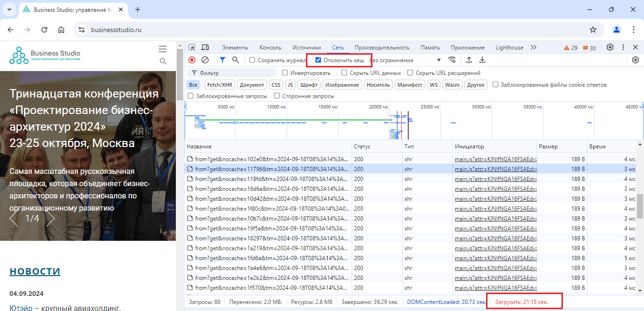Filter requests by JS type
Image resolution: width=644 pixels, height=311 pixels.
pos(290,85)
